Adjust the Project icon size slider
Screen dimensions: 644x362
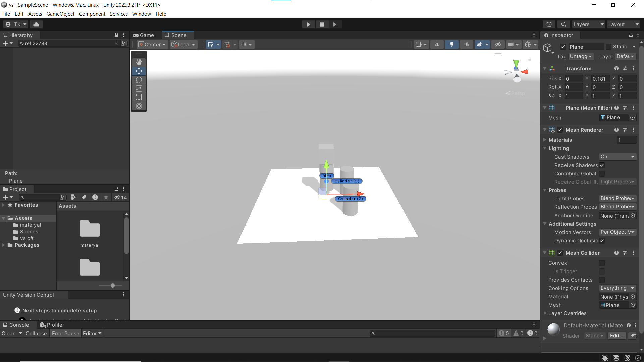113,286
